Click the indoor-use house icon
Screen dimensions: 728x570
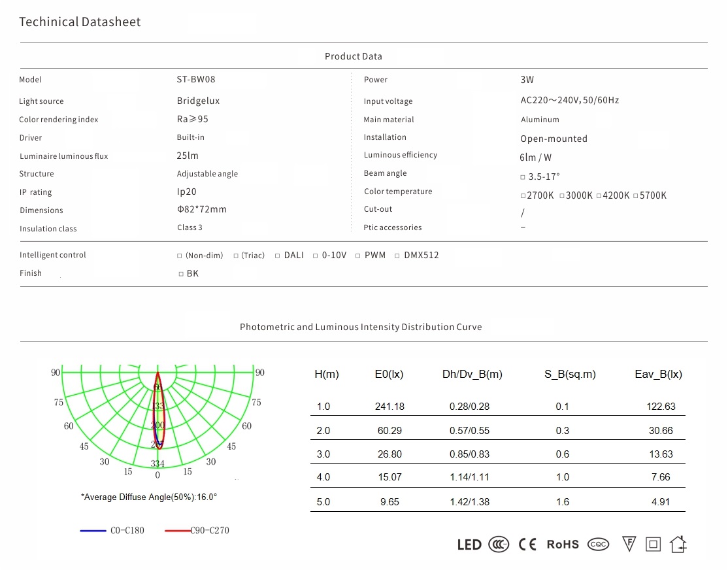678,544
